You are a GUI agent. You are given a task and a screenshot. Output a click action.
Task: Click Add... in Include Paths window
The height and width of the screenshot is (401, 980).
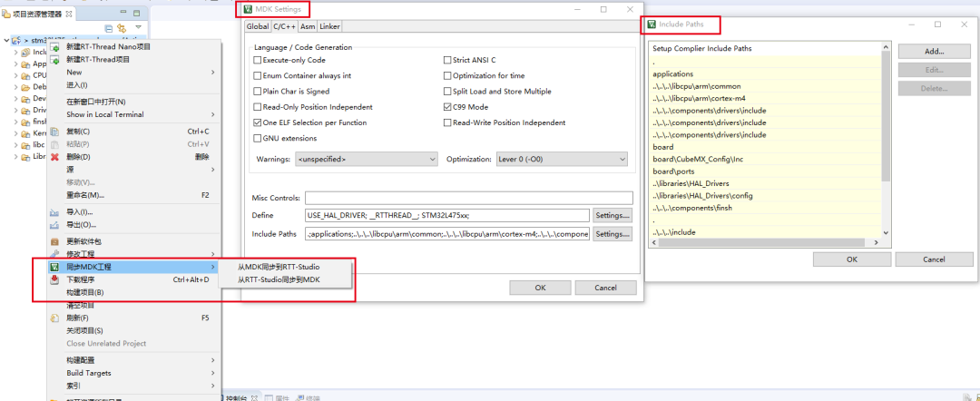(x=935, y=52)
